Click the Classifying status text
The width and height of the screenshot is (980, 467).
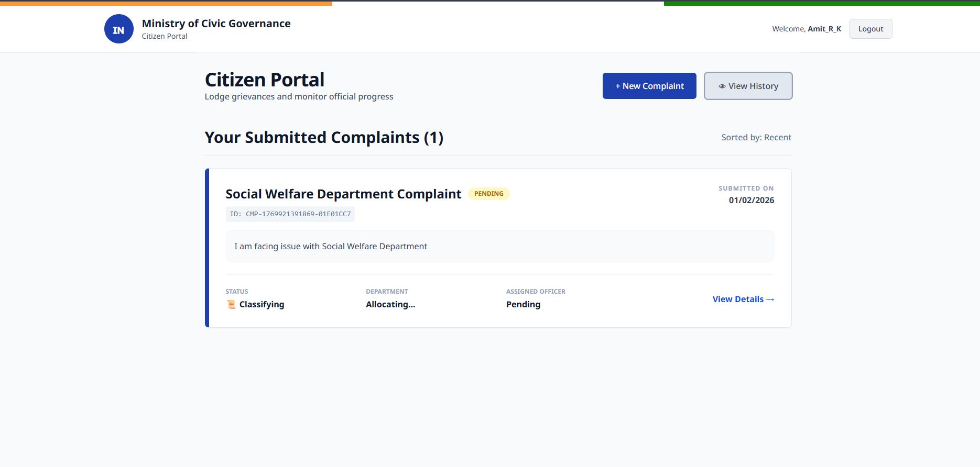[x=262, y=304]
